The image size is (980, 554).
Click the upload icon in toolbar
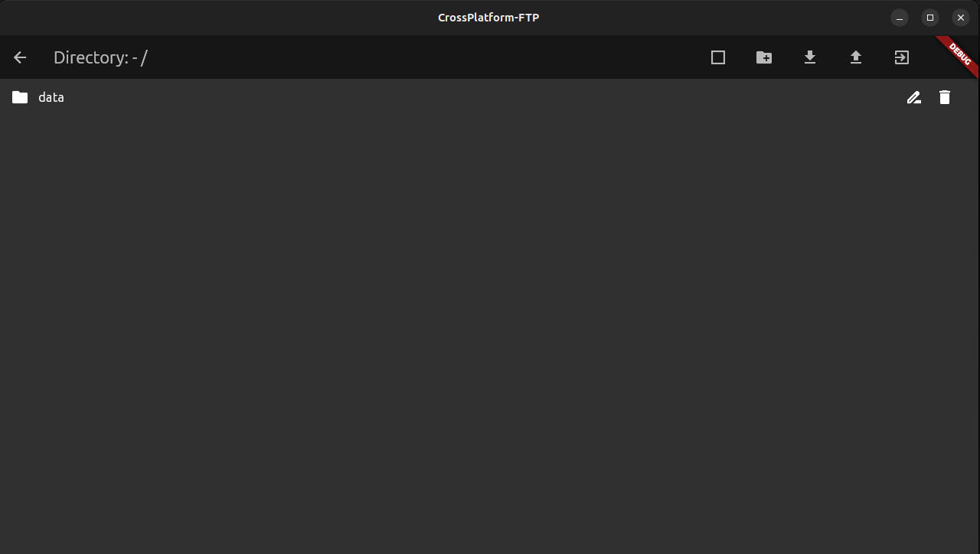tap(856, 57)
